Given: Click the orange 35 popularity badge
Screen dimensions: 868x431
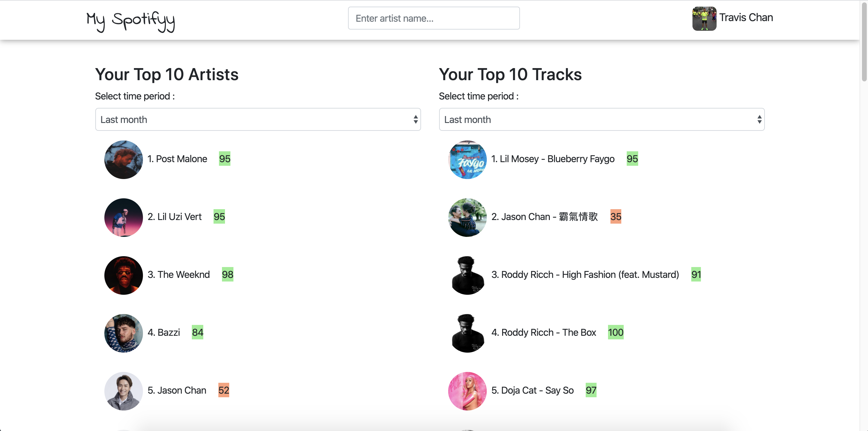Looking at the screenshot, I should (x=616, y=216).
